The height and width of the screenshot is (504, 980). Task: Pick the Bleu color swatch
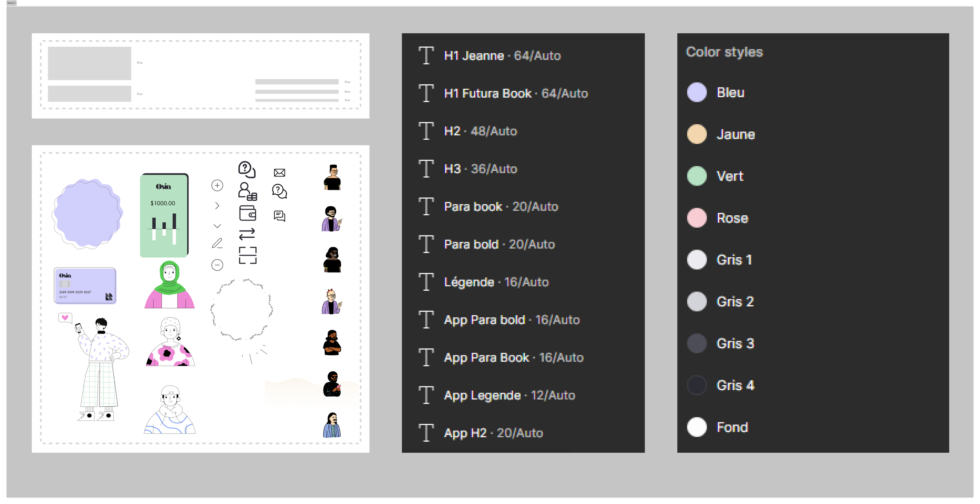pos(697,92)
